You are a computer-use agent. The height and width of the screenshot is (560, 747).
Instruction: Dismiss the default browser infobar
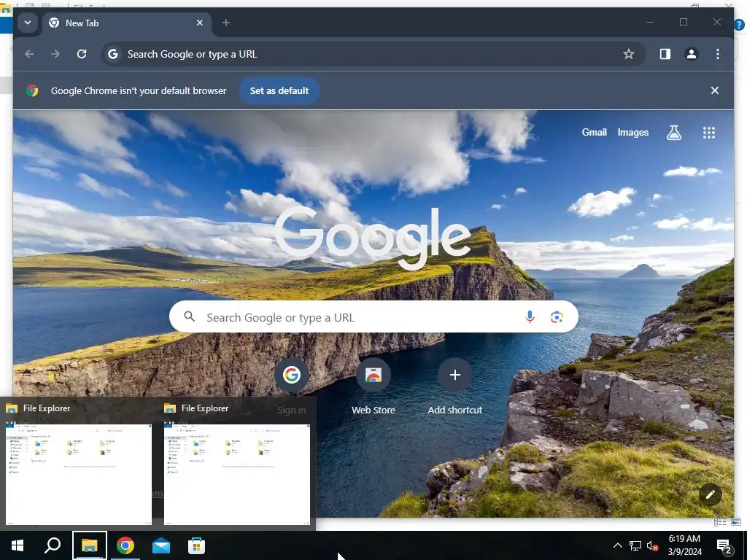715,90
